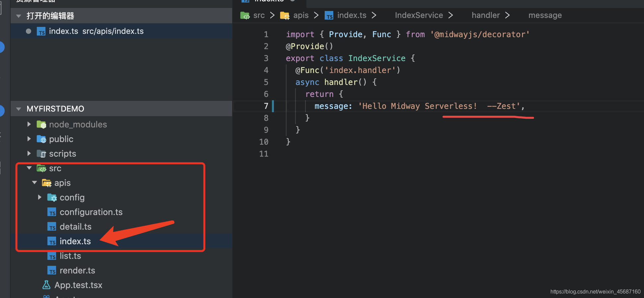Open configuration.ts in the file tree
Viewport: 644px width, 298px height.
(x=91, y=212)
